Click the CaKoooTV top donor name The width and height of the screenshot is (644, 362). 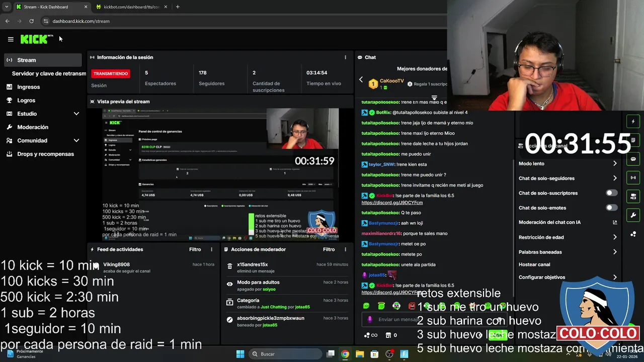(391, 80)
